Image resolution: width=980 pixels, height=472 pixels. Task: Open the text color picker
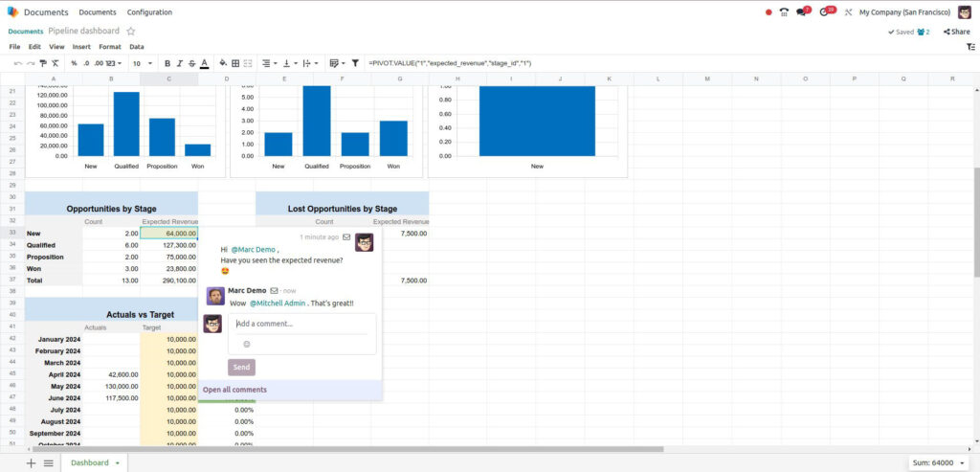pos(204,63)
